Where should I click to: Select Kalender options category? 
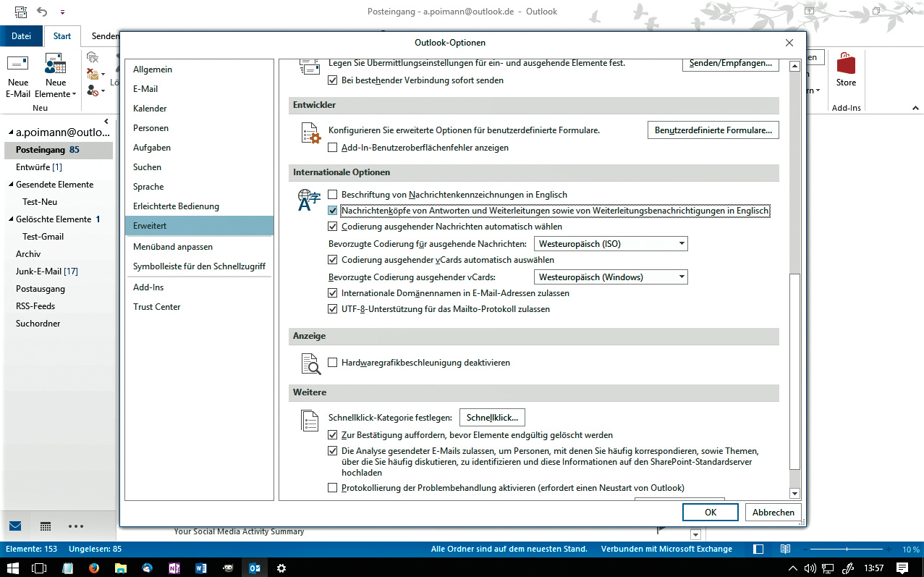click(x=199, y=109)
